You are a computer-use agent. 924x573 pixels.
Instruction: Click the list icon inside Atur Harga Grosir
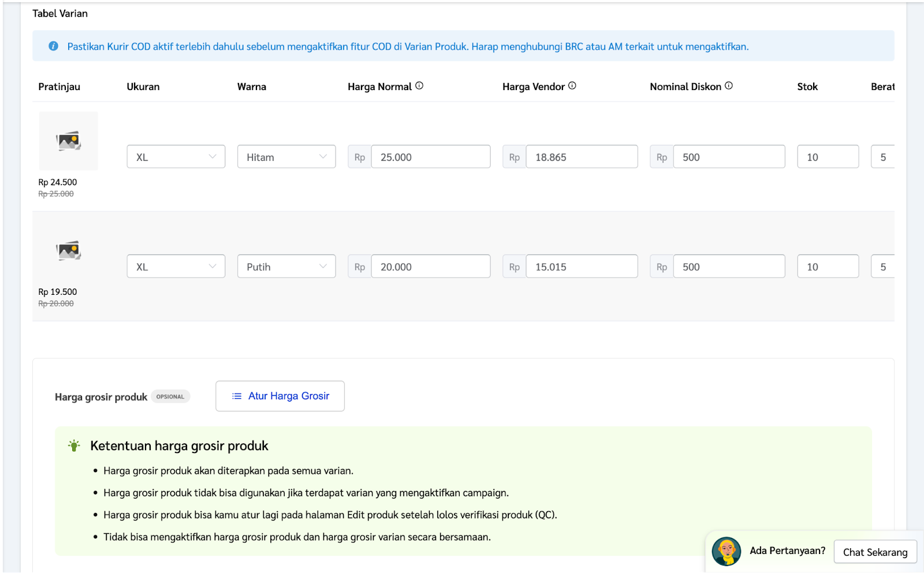coord(236,396)
